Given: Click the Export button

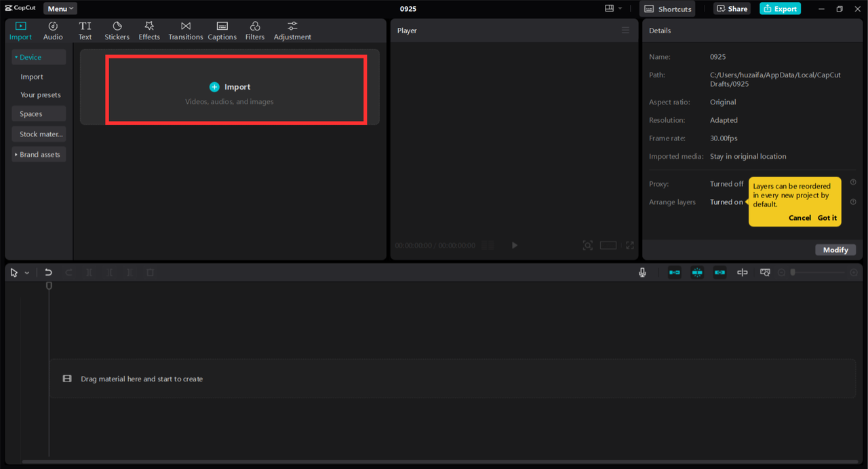Looking at the screenshot, I should 780,9.
